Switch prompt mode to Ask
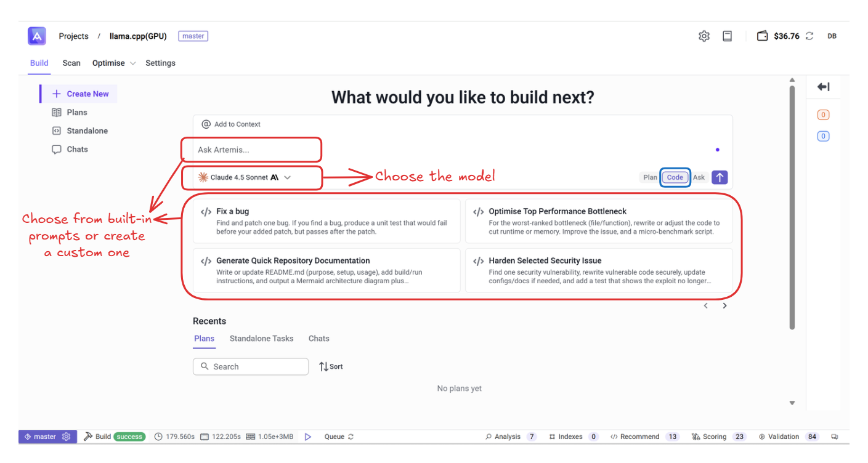The height and width of the screenshot is (463, 868). [699, 177]
